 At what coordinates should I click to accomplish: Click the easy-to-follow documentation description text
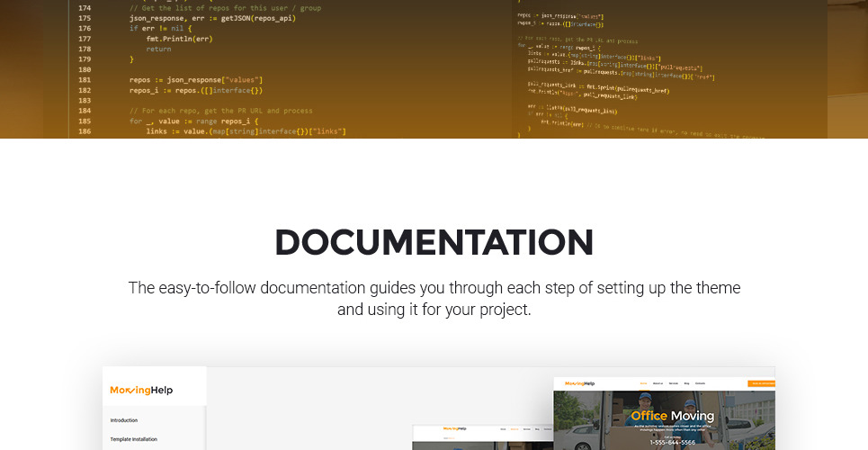pyautogui.click(x=434, y=299)
